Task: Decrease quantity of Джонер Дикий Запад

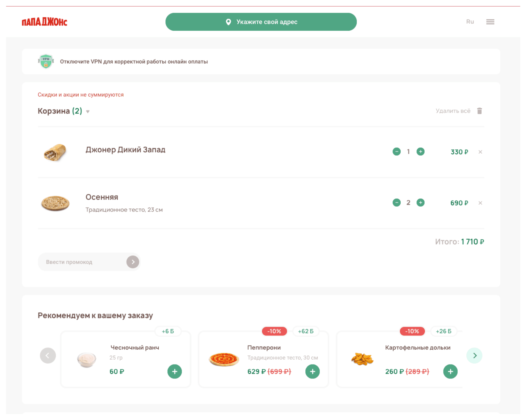Action: [396, 152]
